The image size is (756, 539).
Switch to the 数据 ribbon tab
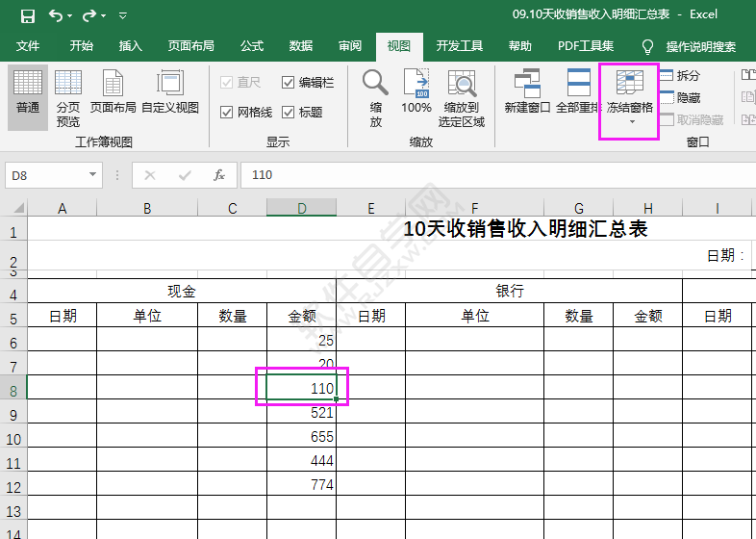point(301,46)
